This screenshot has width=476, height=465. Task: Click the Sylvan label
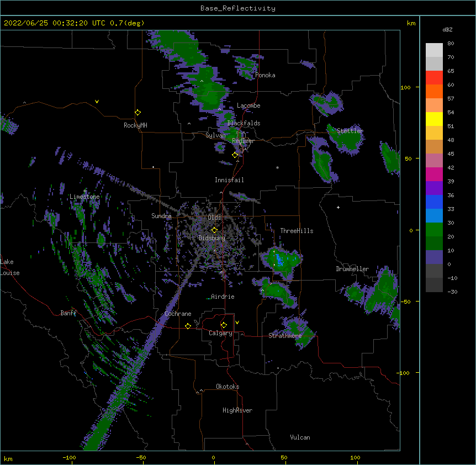pyautogui.click(x=215, y=135)
